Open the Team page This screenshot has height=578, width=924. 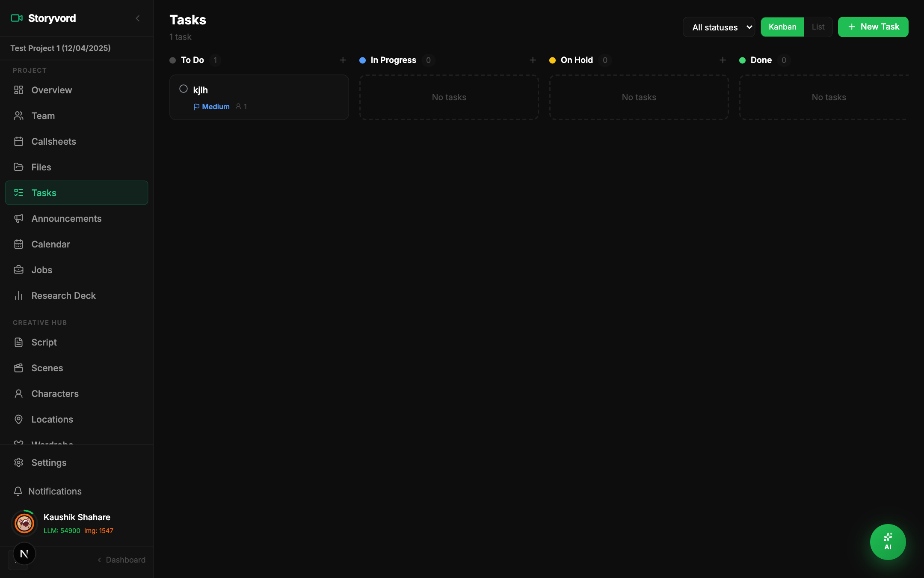tap(77, 116)
